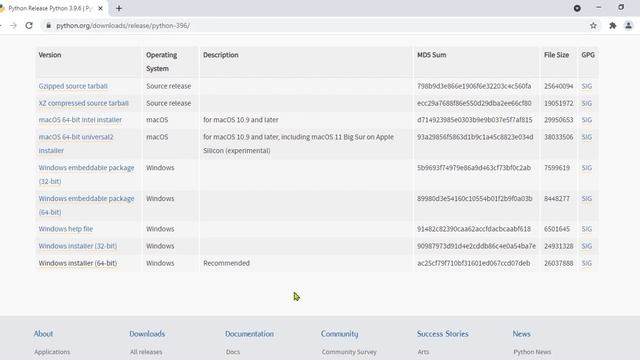Open macOS 64-bit universal2 installer link
The width and height of the screenshot is (640, 360).
tap(76, 144)
